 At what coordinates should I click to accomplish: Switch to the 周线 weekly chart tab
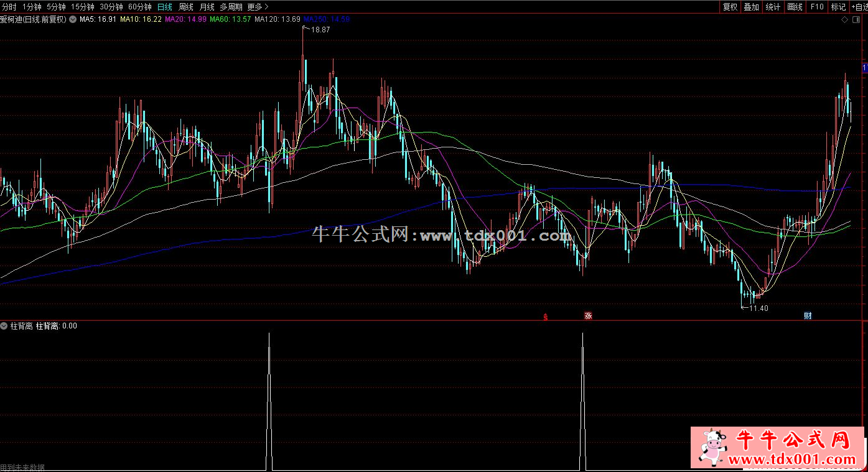186,7
